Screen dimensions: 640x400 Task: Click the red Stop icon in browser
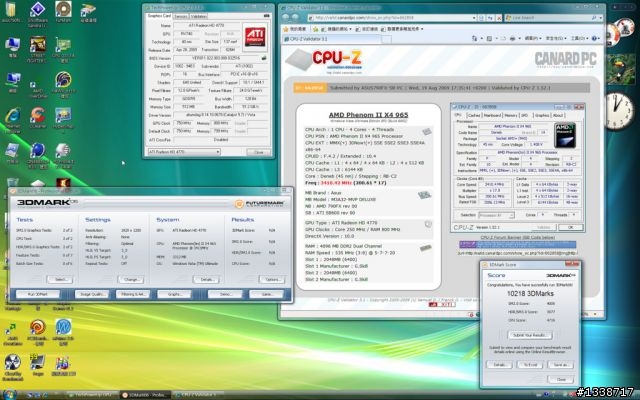[499, 18]
